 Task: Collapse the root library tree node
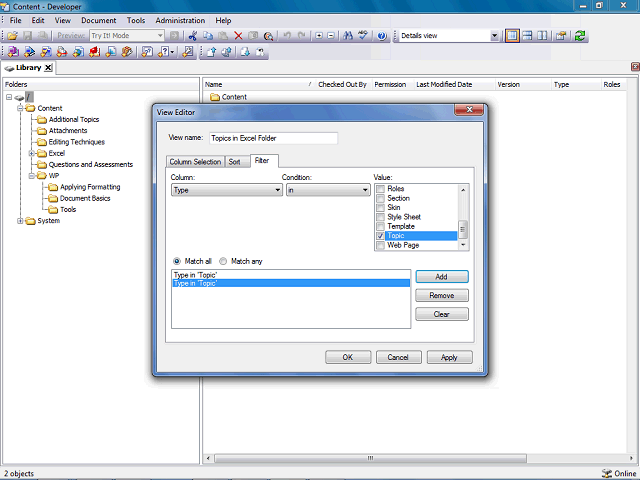[x=9, y=97]
